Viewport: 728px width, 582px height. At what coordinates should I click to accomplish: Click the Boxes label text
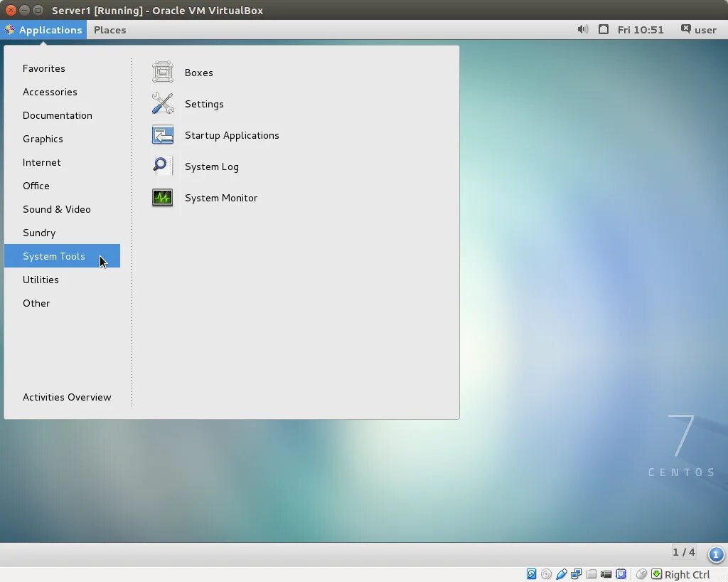pos(199,73)
